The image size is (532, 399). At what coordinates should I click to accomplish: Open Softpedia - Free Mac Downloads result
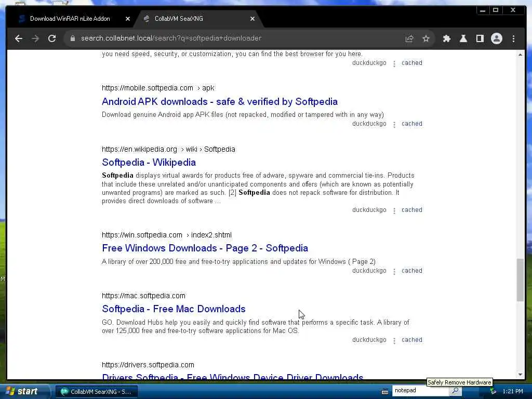[174, 309]
